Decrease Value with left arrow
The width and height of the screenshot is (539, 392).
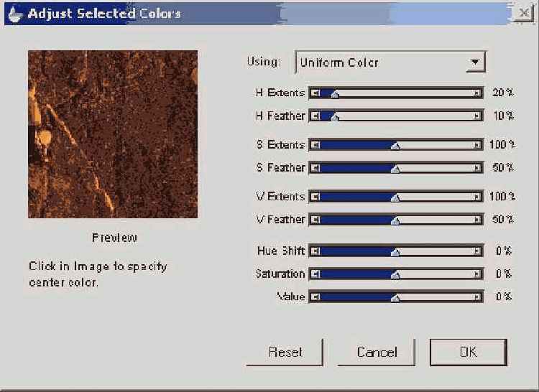tap(315, 297)
